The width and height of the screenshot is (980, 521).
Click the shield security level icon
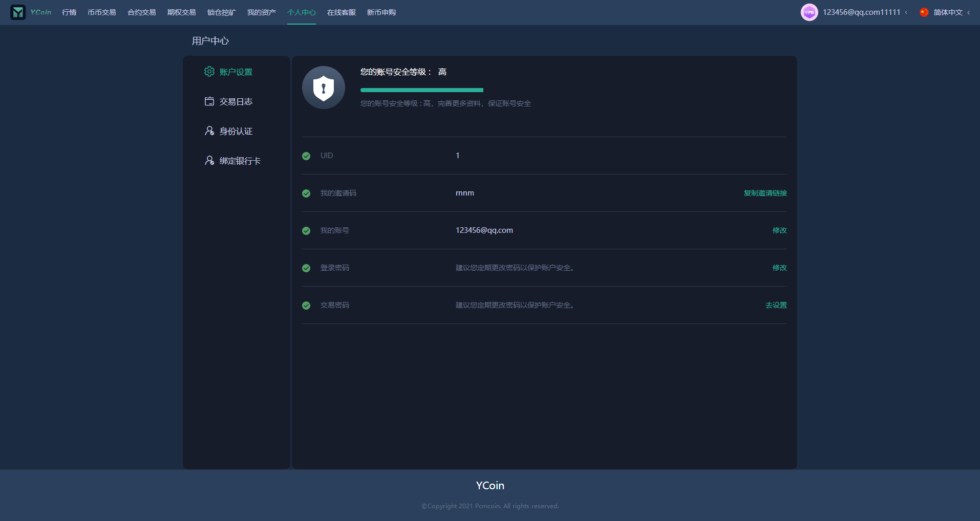point(323,88)
